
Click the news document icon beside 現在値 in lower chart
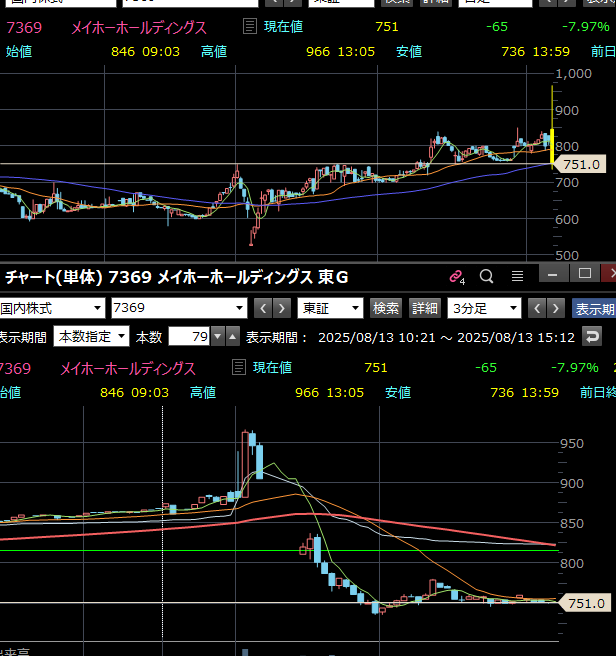tap(239, 367)
